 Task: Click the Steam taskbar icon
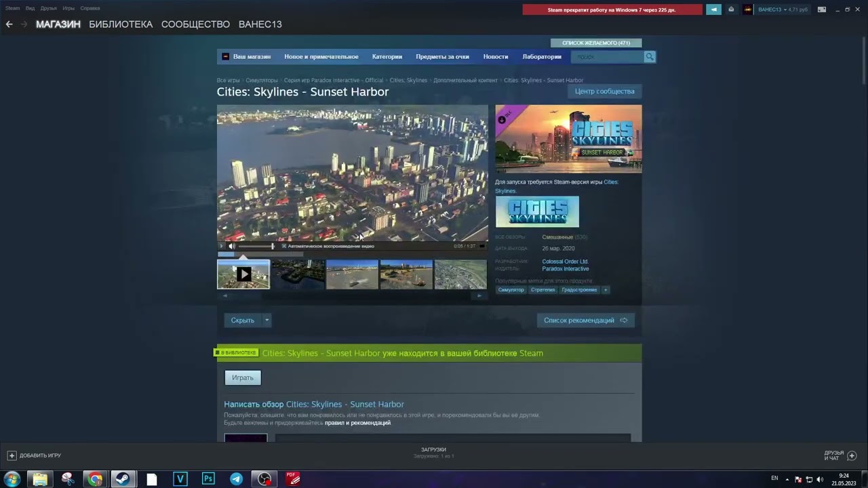click(x=123, y=479)
